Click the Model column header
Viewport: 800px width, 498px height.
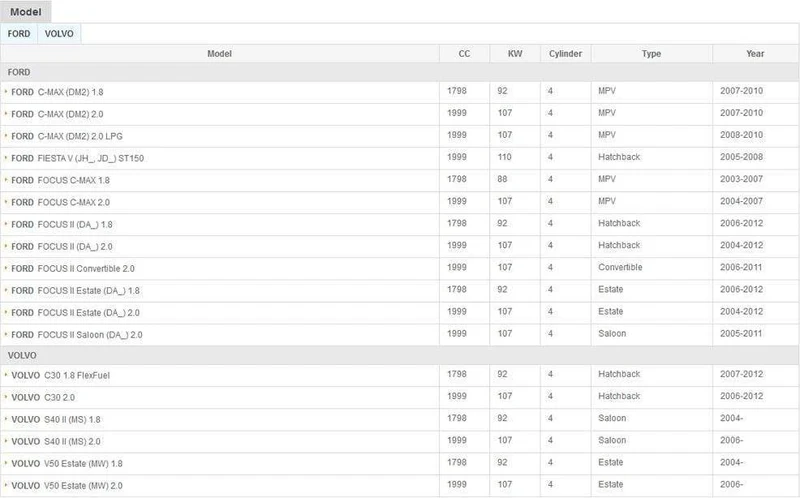(x=219, y=54)
